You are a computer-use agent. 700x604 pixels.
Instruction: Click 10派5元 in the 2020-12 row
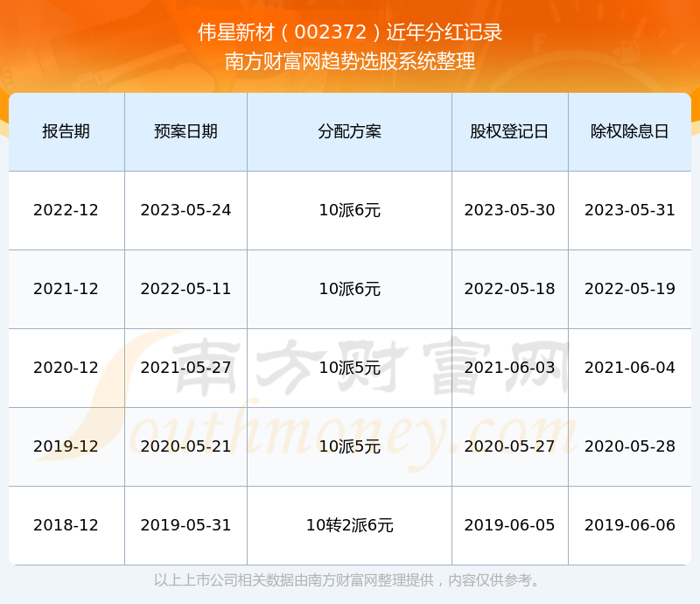(349, 368)
